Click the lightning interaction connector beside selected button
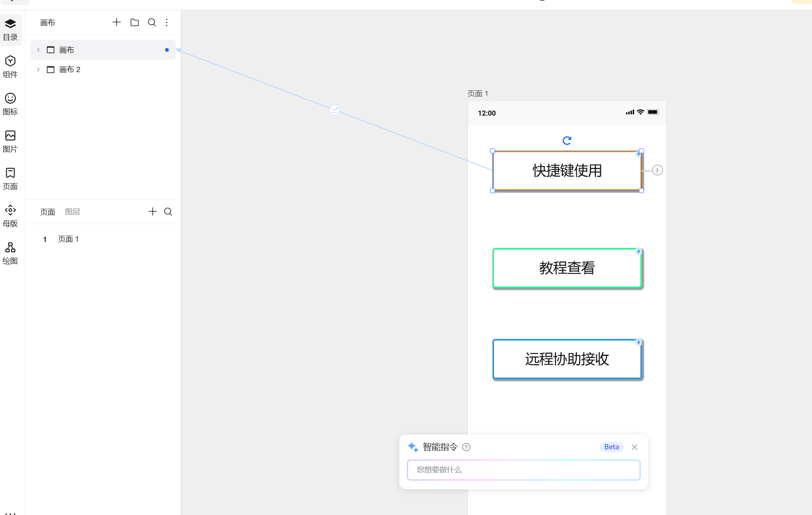Image resolution: width=812 pixels, height=515 pixels. [657, 170]
